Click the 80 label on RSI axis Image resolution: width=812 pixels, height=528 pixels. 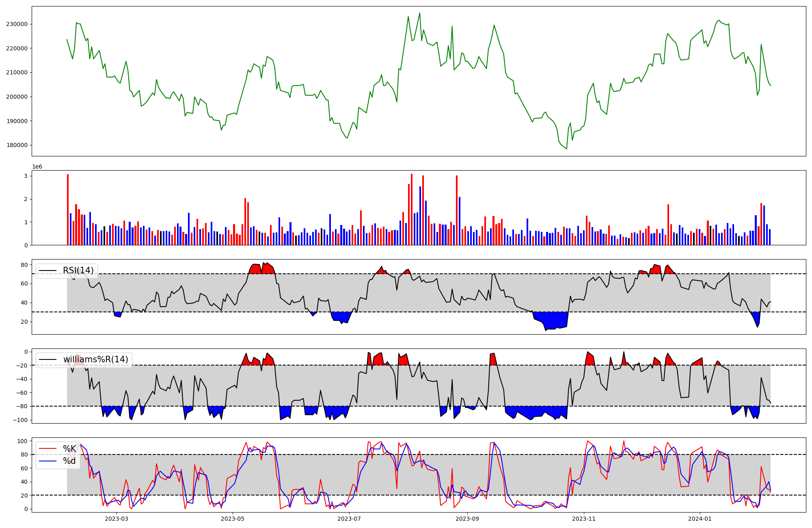[x=24, y=265]
